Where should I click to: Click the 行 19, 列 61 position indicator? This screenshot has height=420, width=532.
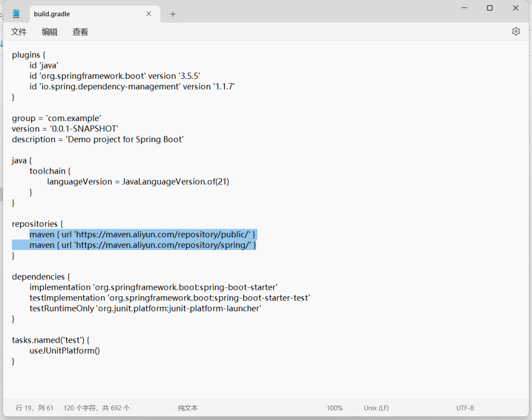point(34,408)
